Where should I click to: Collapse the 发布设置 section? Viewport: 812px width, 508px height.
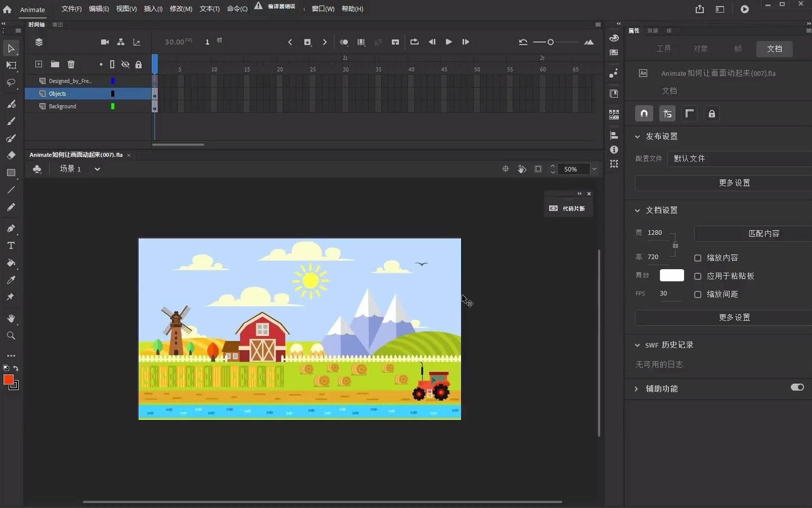click(x=638, y=137)
